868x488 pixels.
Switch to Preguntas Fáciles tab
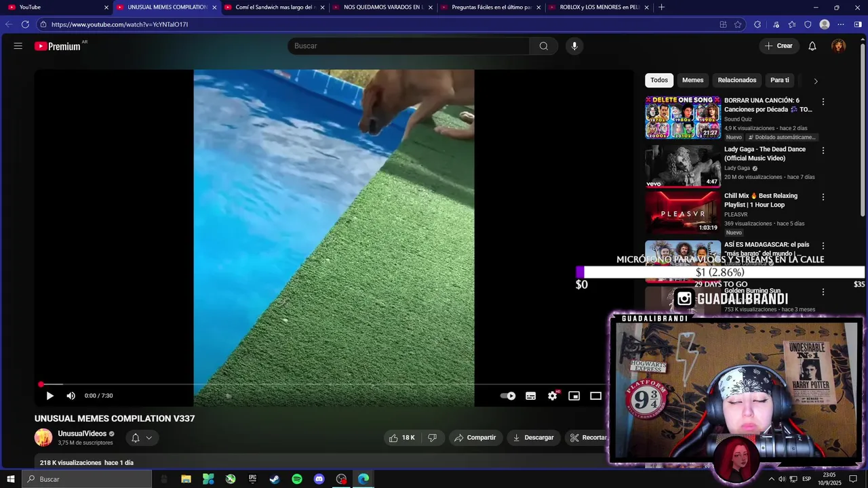(490, 7)
